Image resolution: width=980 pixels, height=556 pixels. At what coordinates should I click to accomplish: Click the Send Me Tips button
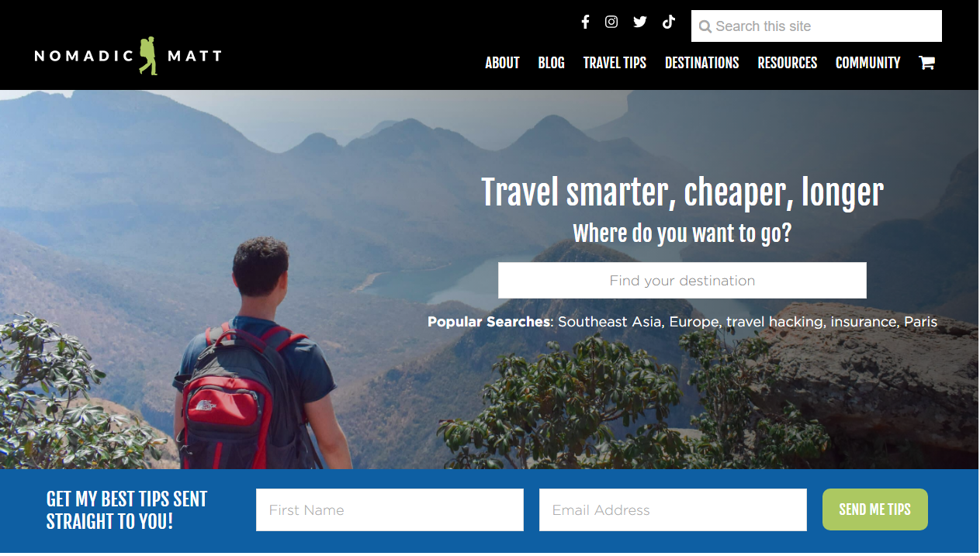click(874, 509)
